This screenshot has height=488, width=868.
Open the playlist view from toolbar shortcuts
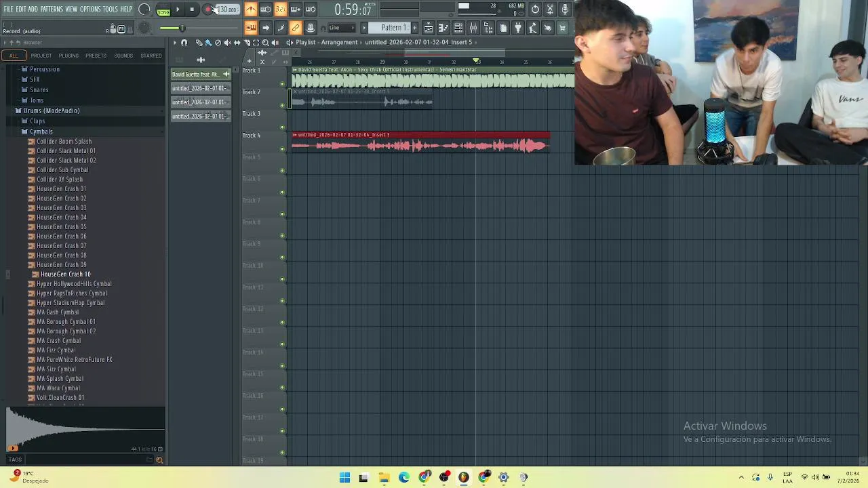pyautogui.click(x=429, y=28)
